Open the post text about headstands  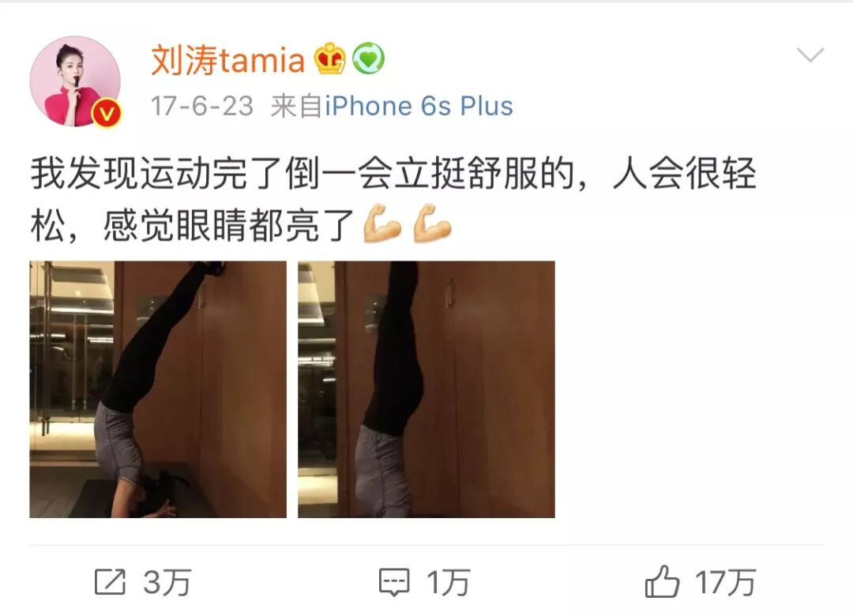tap(393, 199)
